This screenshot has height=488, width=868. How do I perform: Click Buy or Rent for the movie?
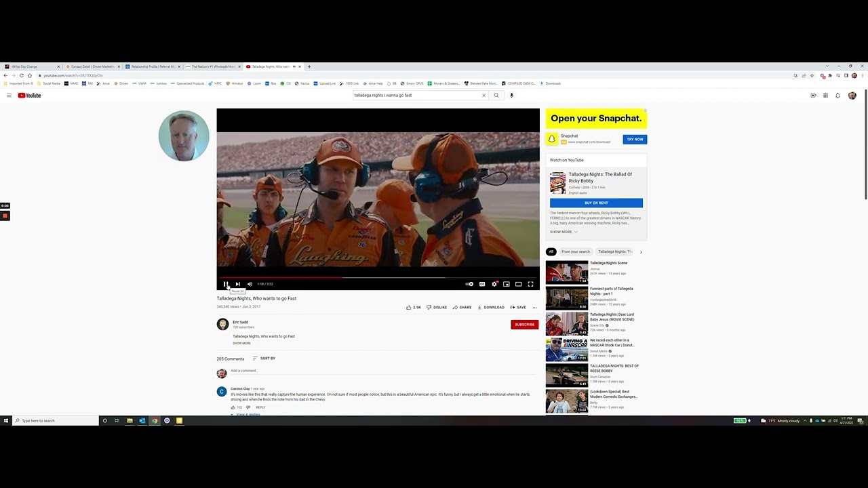(596, 203)
